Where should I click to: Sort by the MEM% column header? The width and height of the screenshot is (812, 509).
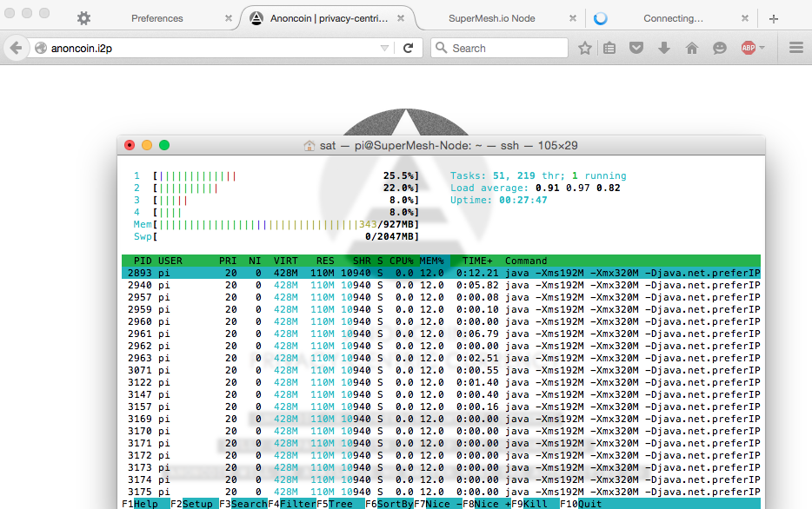coord(432,261)
